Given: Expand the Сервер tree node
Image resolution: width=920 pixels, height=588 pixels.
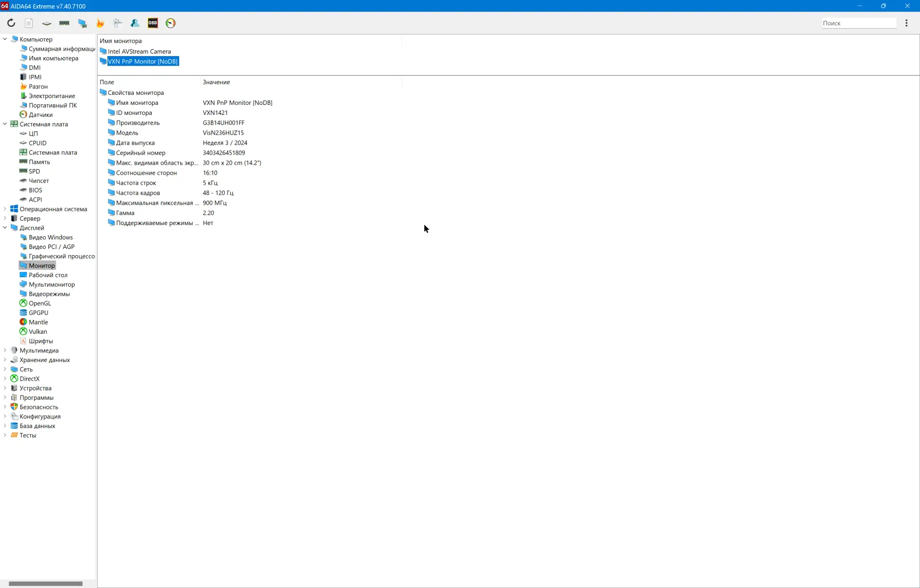Looking at the screenshot, I should coord(5,218).
